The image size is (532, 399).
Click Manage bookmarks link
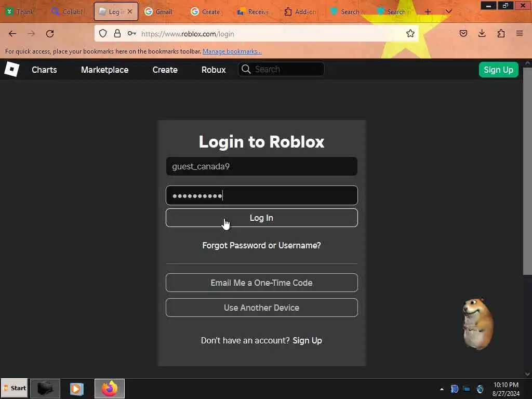(232, 51)
